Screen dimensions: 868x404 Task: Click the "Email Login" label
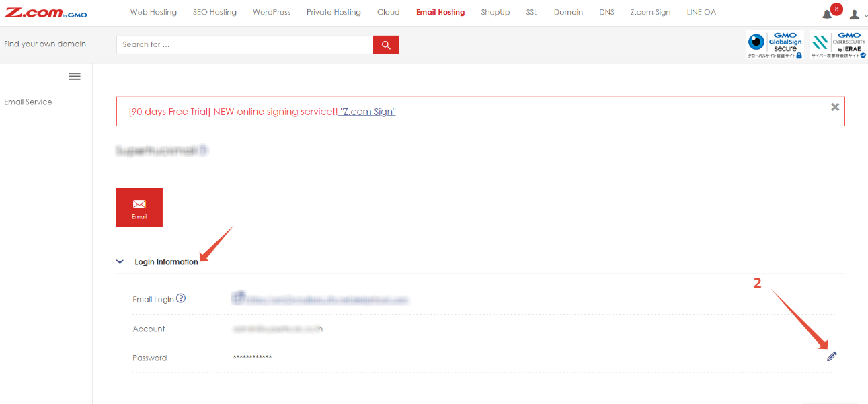153,300
